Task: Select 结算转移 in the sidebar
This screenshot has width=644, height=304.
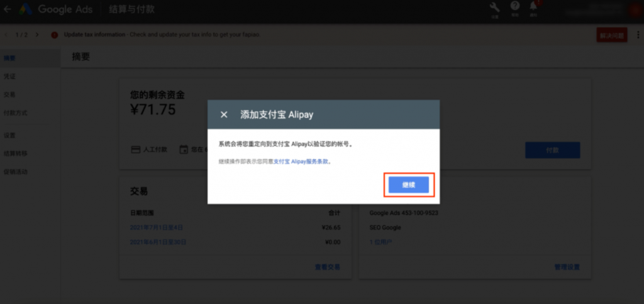Action: click(x=15, y=153)
